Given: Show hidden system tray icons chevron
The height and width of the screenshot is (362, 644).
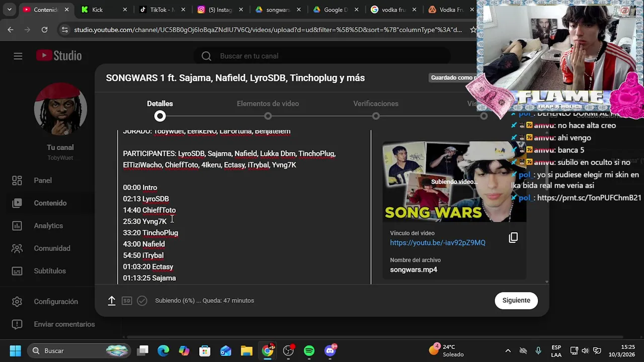Looking at the screenshot, I should click(x=508, y=350).
